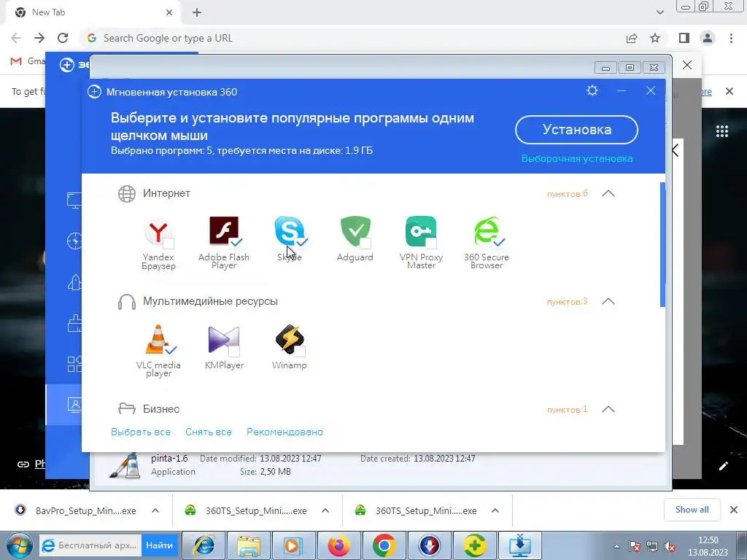
Task: Click Рекомендовано link
Action: 285,432
